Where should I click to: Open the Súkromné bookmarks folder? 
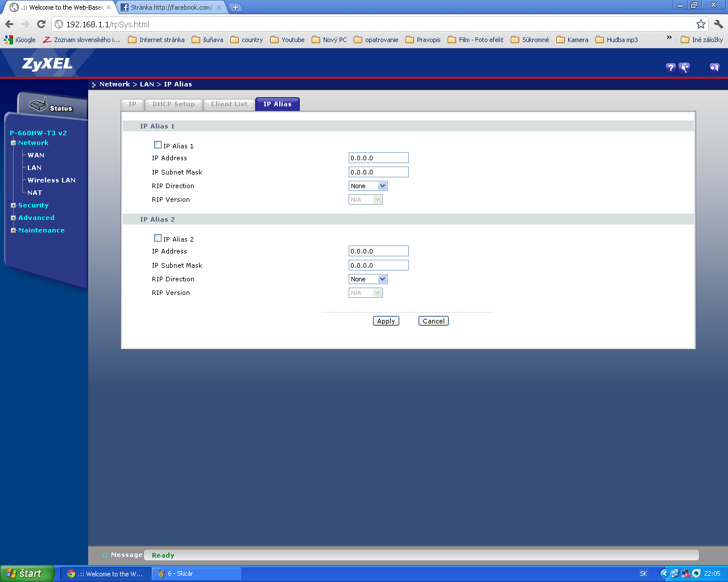click(x=530, y=40)
